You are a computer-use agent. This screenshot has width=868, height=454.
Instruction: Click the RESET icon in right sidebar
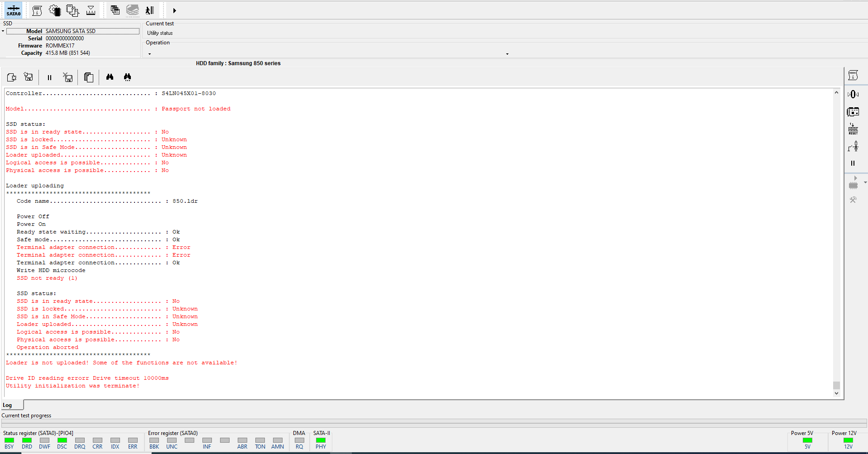click(x=853, y=129)
